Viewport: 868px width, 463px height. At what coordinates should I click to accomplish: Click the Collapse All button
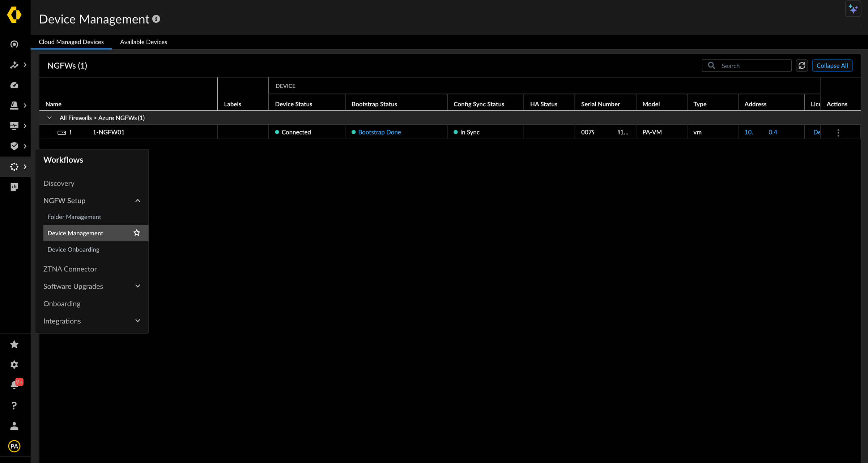pos(832,65)
